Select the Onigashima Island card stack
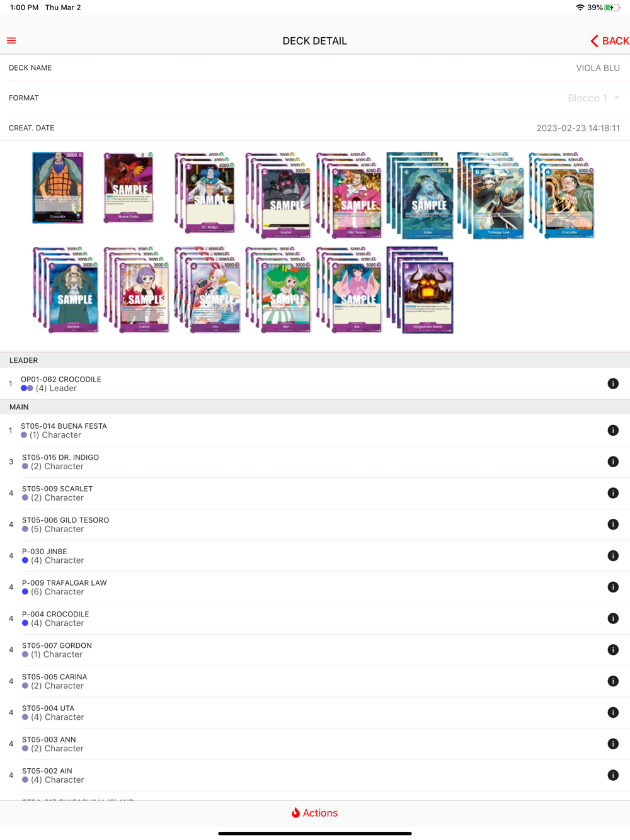 tap(420, 290)
